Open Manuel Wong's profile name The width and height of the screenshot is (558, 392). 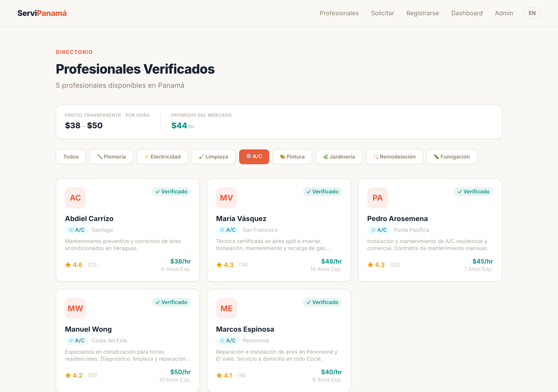pos(88,329)
